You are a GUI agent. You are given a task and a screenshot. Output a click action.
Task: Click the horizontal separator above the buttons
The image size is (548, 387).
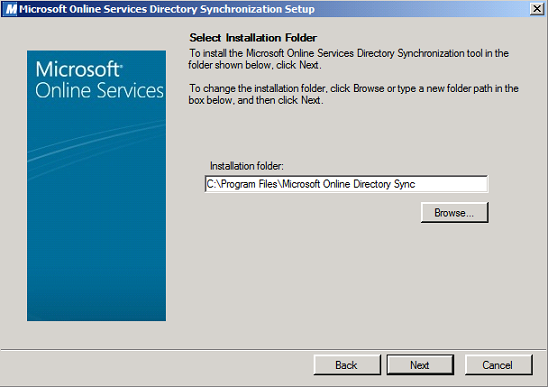pyautogui.click(x=274, y=349)
